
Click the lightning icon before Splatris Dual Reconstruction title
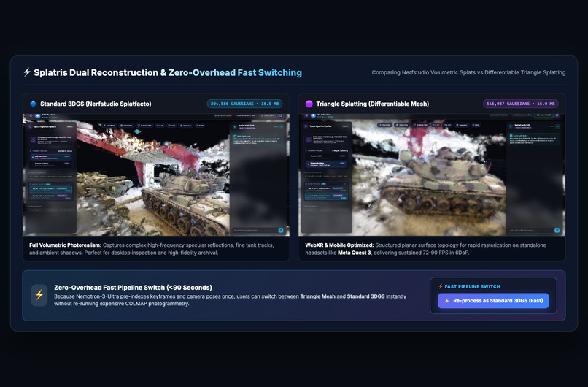[27, 72]
